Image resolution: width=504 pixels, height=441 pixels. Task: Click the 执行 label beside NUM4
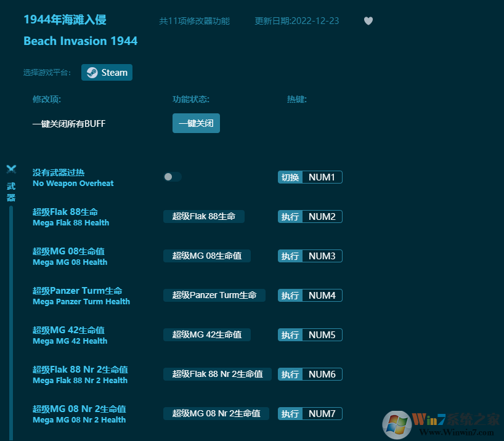tap(290, 296)
